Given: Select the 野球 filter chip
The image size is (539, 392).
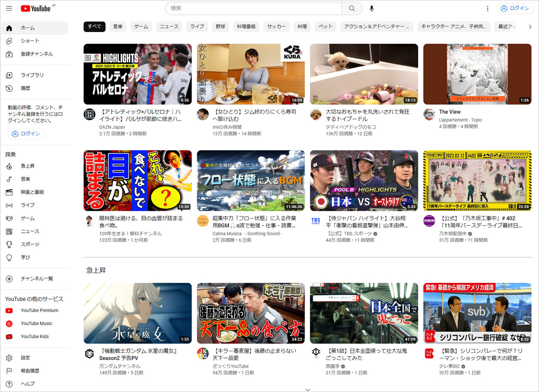Looking at the screenshot, I should [220, 27].
